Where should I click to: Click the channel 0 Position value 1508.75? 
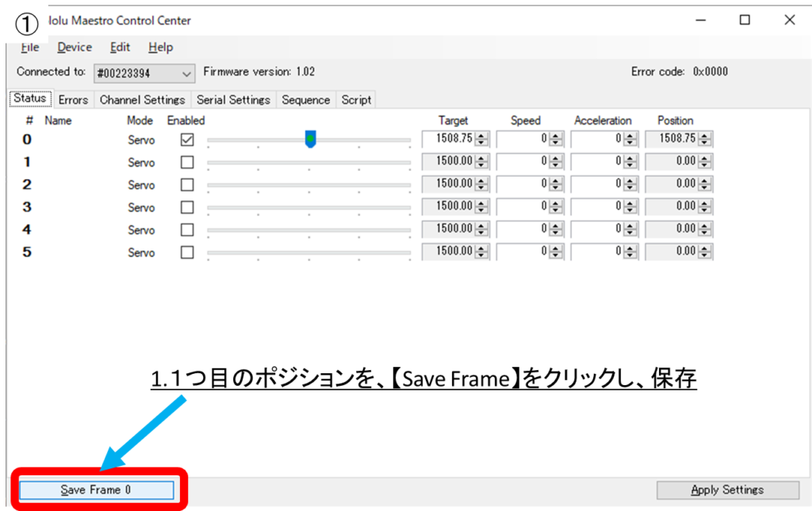tap(677, 138)
